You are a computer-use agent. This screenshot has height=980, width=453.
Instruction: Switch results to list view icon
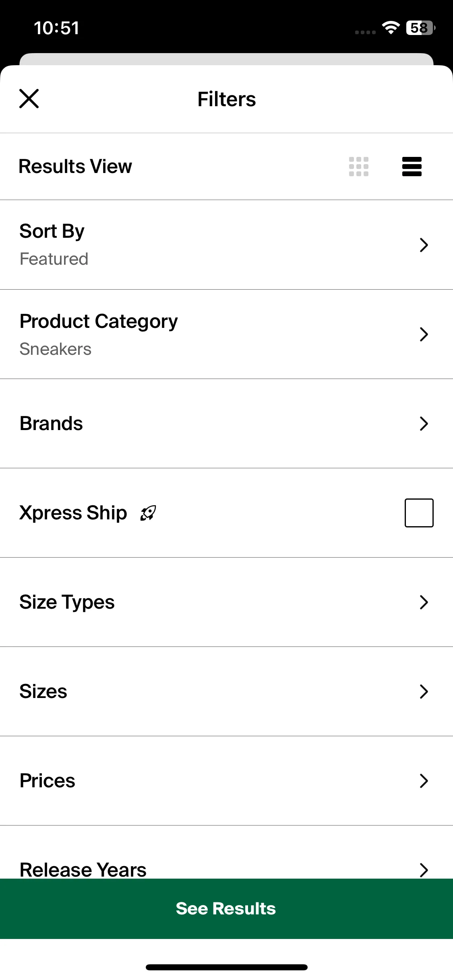pos(412,167)
